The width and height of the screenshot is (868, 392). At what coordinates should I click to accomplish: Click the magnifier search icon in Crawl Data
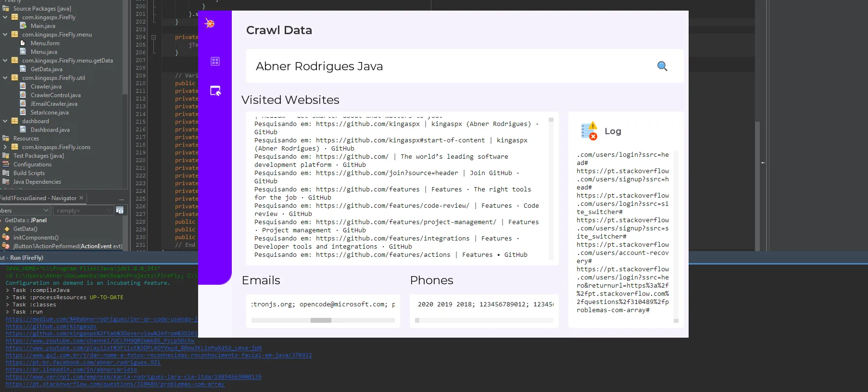[662, 66]
